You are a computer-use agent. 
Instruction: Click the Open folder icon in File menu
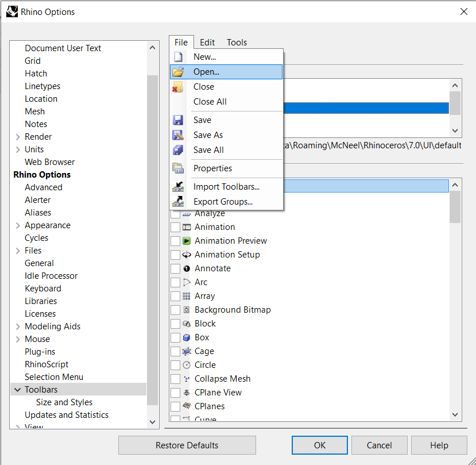[x=178, y=72]
